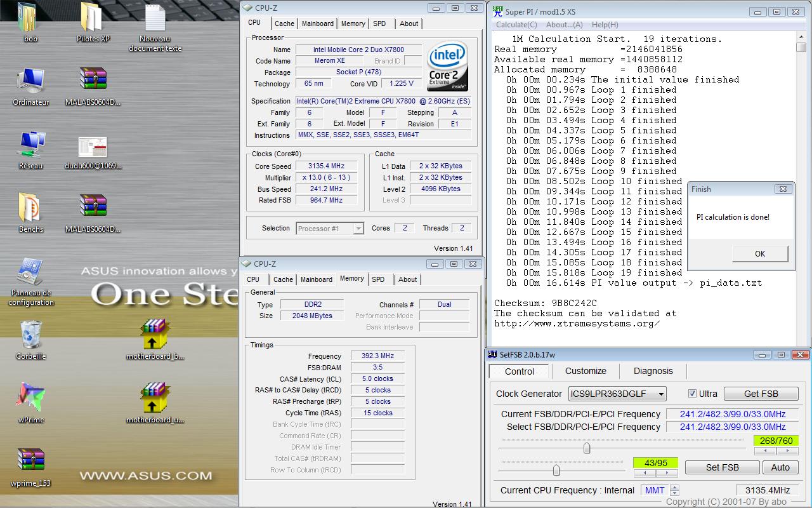Click the Select FSB frequency field
The width and height of the screenshot is (812, 508).
coord(732,427)
